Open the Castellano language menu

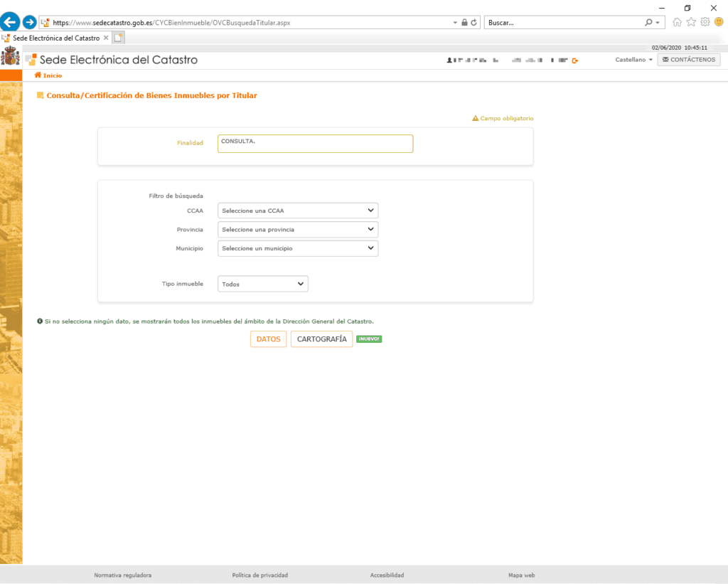634,60
